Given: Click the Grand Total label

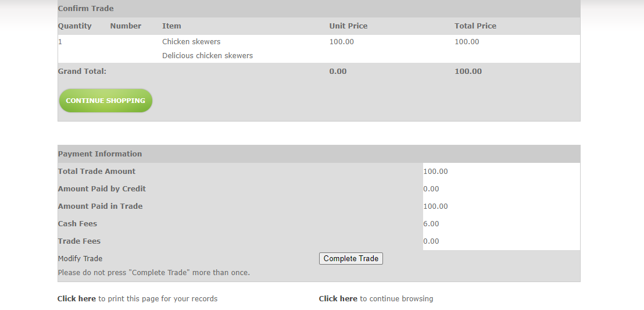Looking at the screenshot, I should 82,72.
